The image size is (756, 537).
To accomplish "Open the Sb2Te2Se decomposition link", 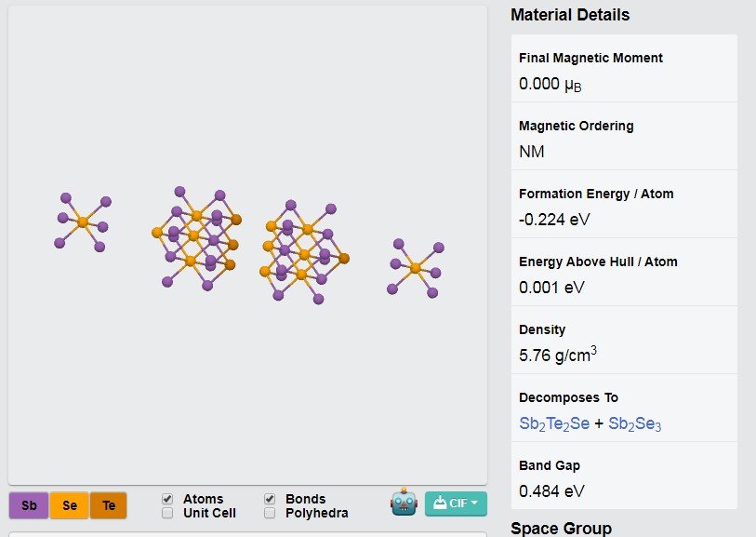I will tap(554, 423).
